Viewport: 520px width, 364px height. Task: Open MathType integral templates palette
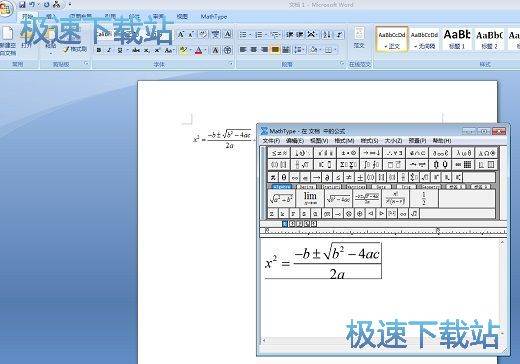click(371, 164)
